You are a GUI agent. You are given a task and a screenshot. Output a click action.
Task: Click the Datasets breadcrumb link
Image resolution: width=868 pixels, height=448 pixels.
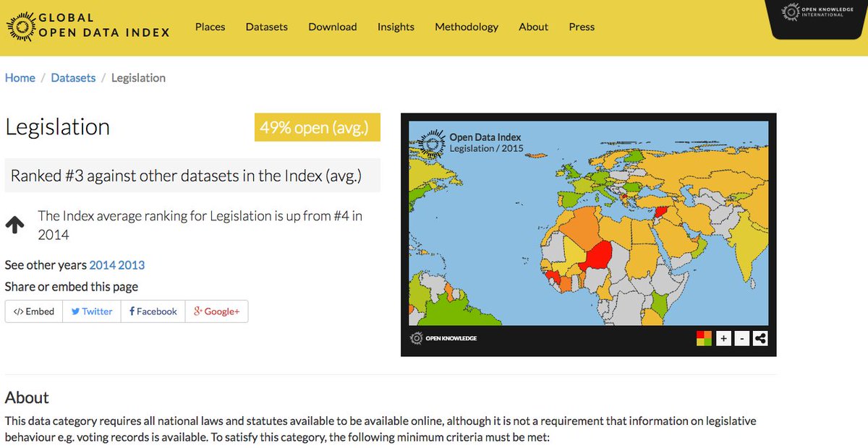coord(73,78)
